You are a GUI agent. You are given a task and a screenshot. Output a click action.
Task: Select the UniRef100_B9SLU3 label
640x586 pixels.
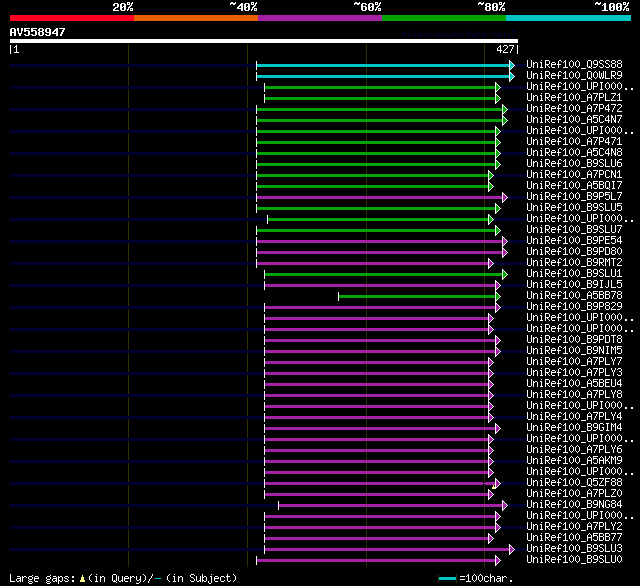(574, 549)
